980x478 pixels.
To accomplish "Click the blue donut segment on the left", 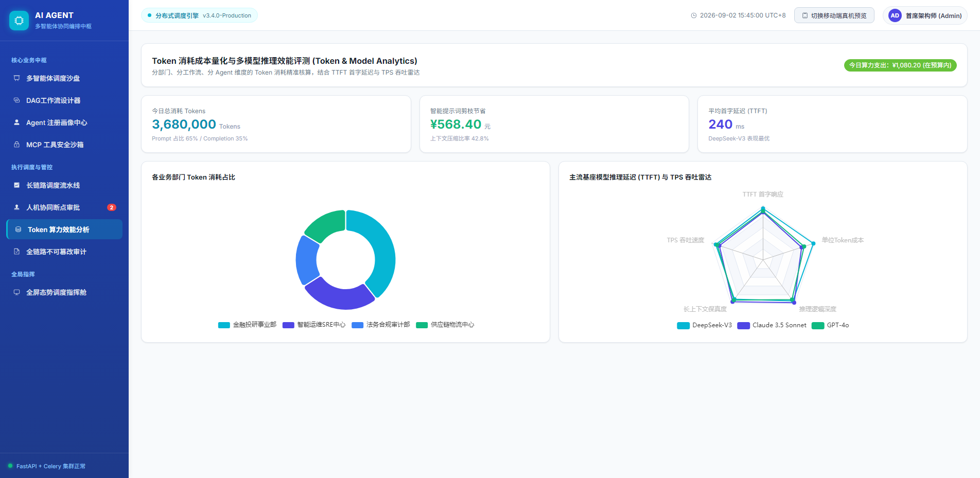I will click(x=307, y=260).
